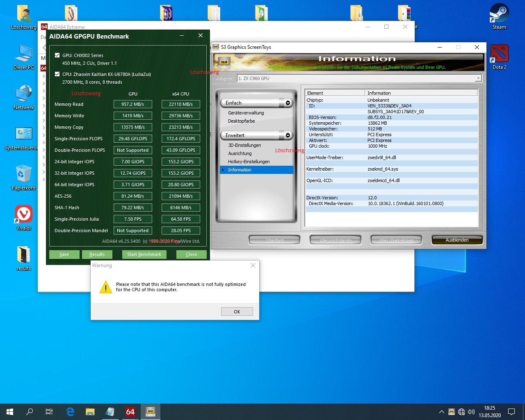Screen dimensions: 525x420
Task: Click the Information column header
Action: tap(421, 93)
